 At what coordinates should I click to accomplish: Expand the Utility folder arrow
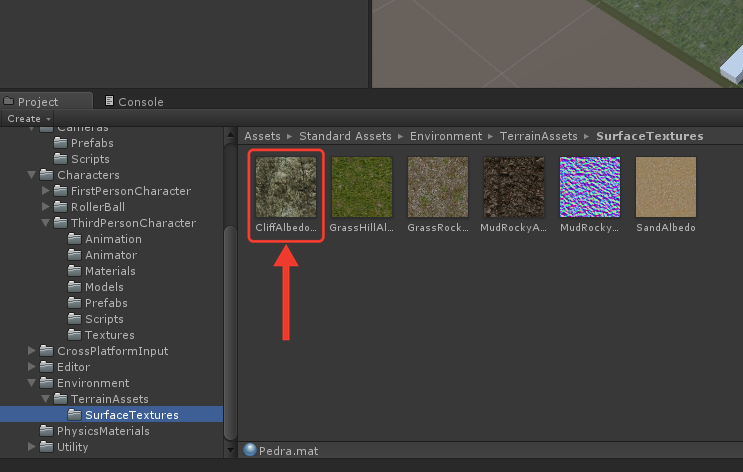point(31,447)
